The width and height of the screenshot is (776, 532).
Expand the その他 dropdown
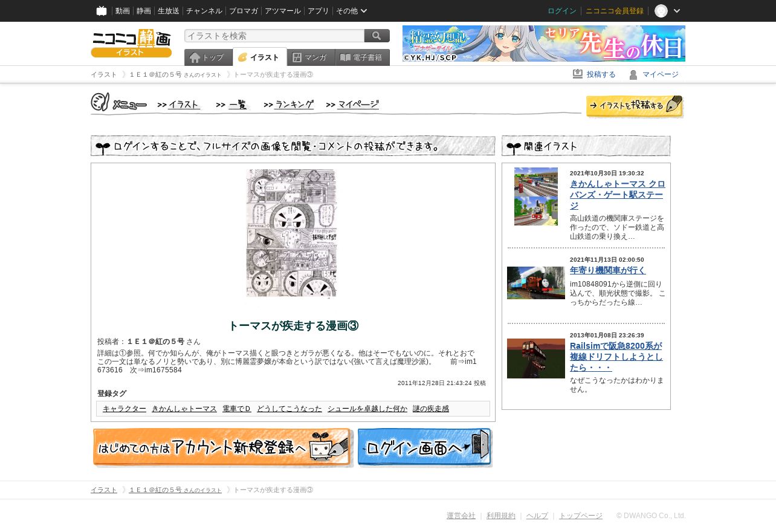[352, 11]
